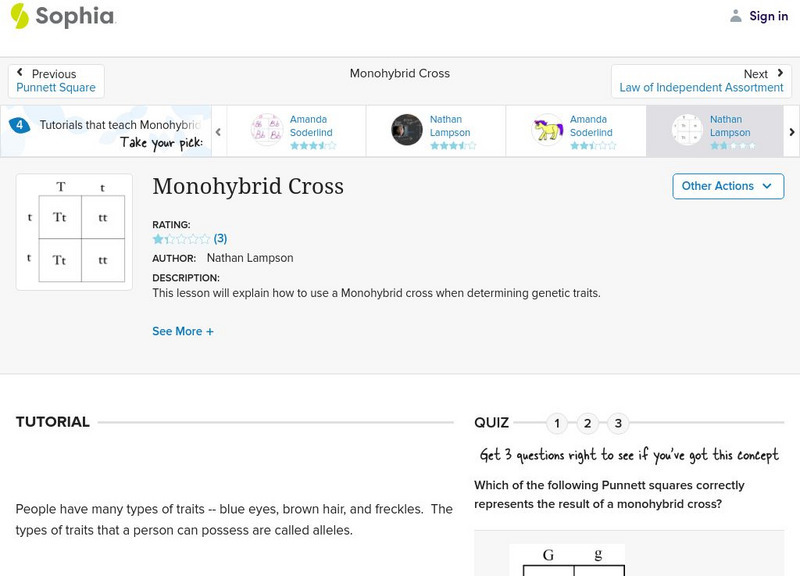Go to Previous: Punnett Square

(55, 87)
